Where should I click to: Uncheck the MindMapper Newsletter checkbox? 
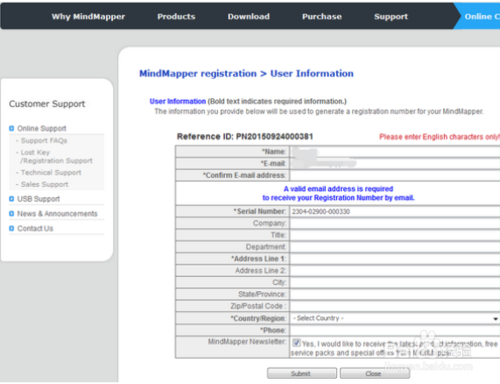[296, 343]
